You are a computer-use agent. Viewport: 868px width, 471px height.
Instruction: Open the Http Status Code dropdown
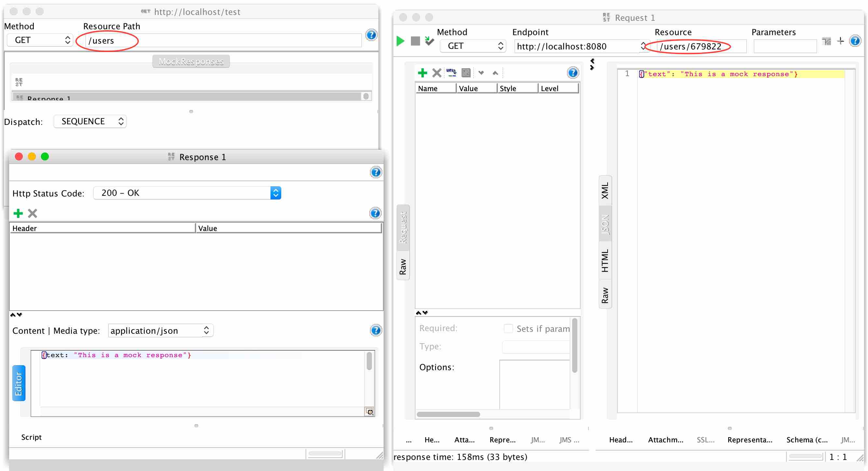click(187, 193)
